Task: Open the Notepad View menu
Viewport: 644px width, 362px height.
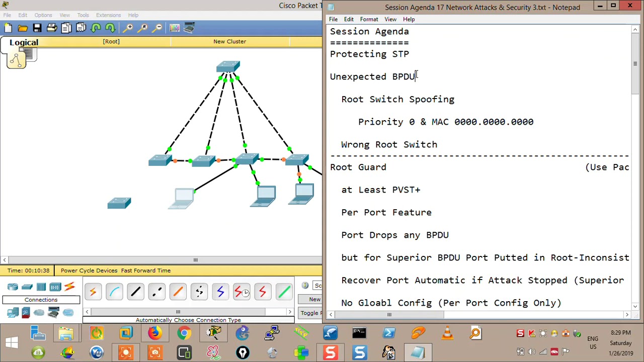Action: tap(390, 19)
